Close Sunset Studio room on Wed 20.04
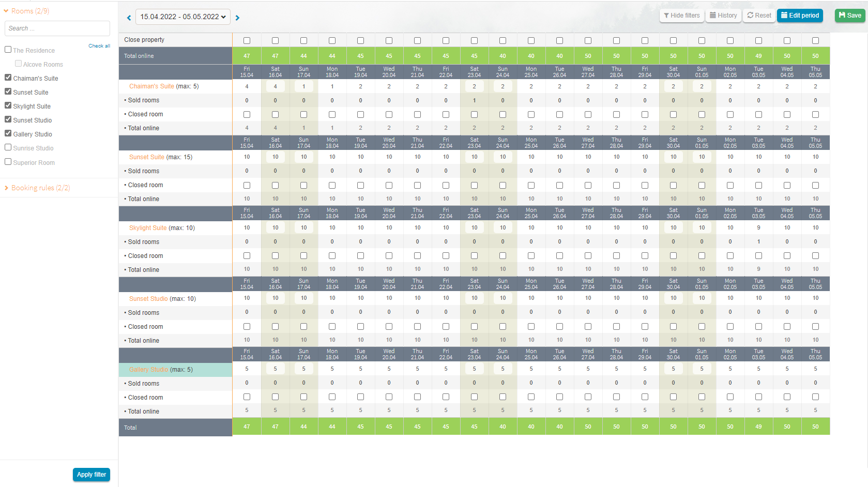 389,327
